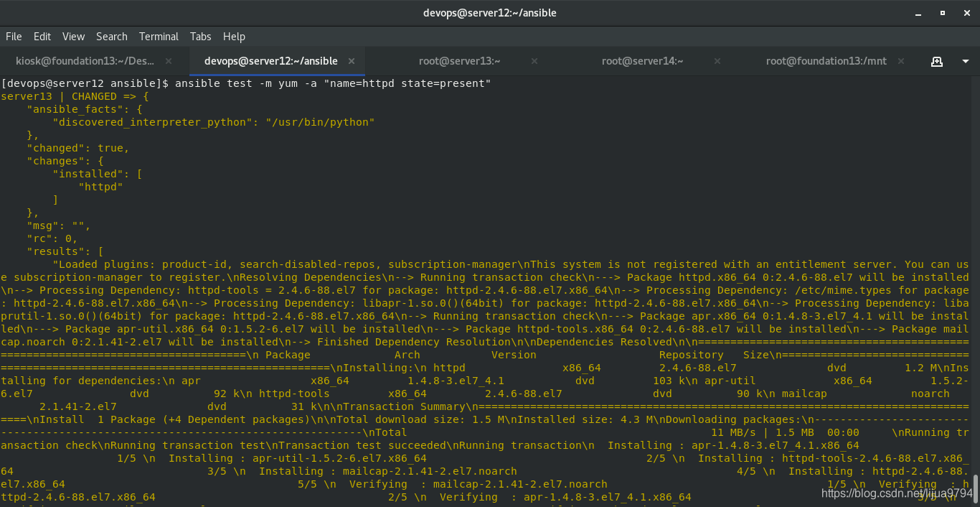Close the kiosk@foundation13 tab
980x507 pixels.
point(169,61)
